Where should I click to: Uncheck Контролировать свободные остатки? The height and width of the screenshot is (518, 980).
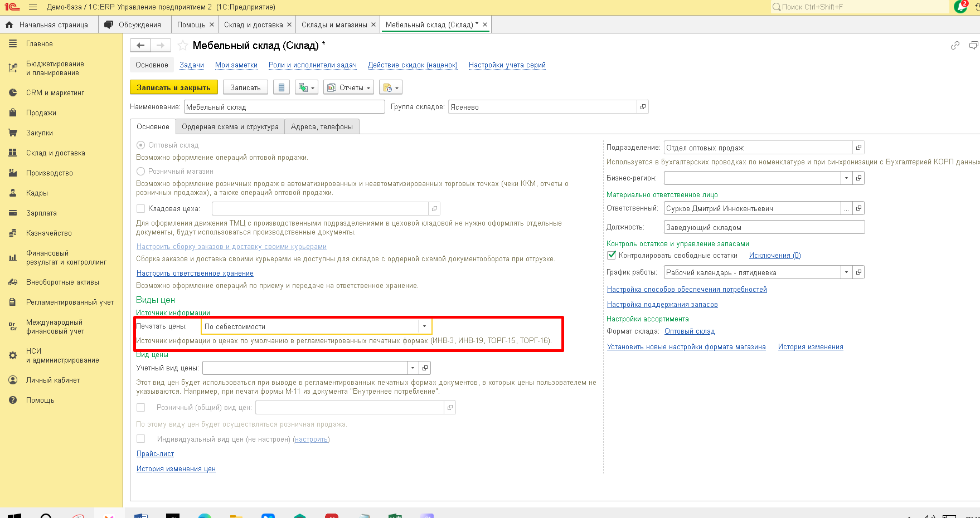click(x=611, y=255)
